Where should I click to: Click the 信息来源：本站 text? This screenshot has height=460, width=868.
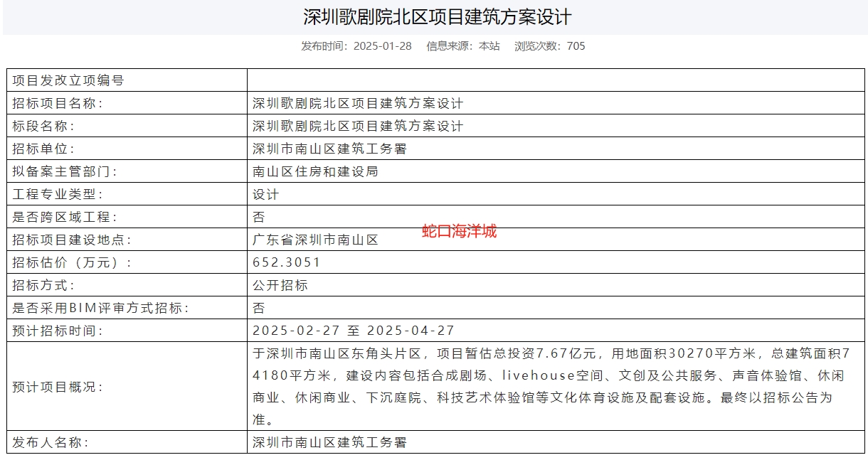click(463, 46)
